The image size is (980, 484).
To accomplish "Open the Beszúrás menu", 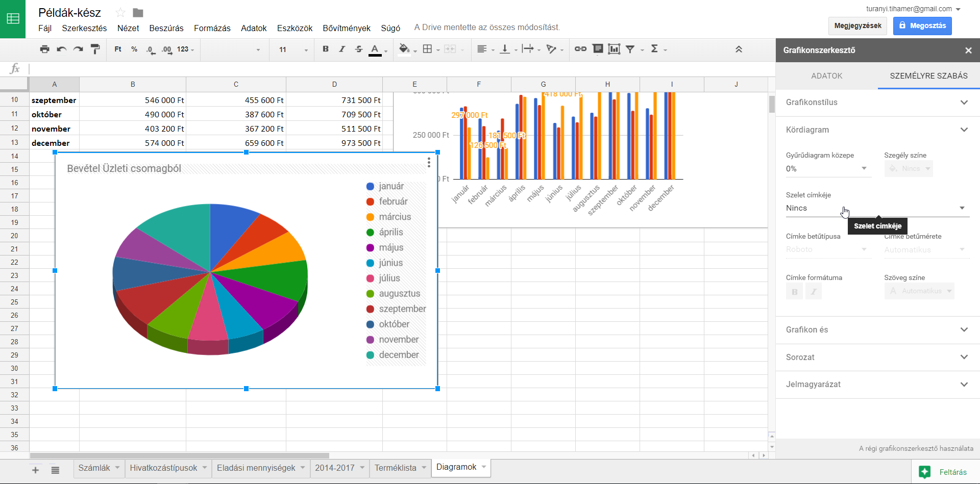I will click(166, 28).
